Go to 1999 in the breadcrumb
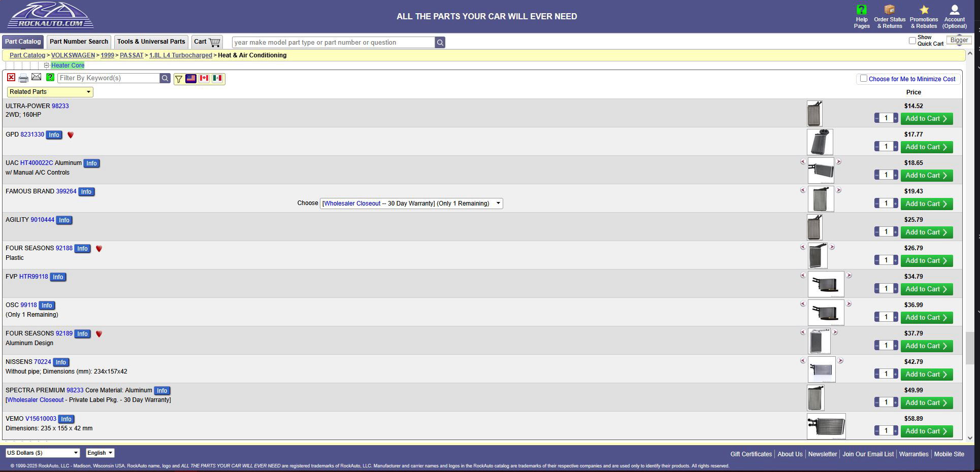 pos(107,55)
